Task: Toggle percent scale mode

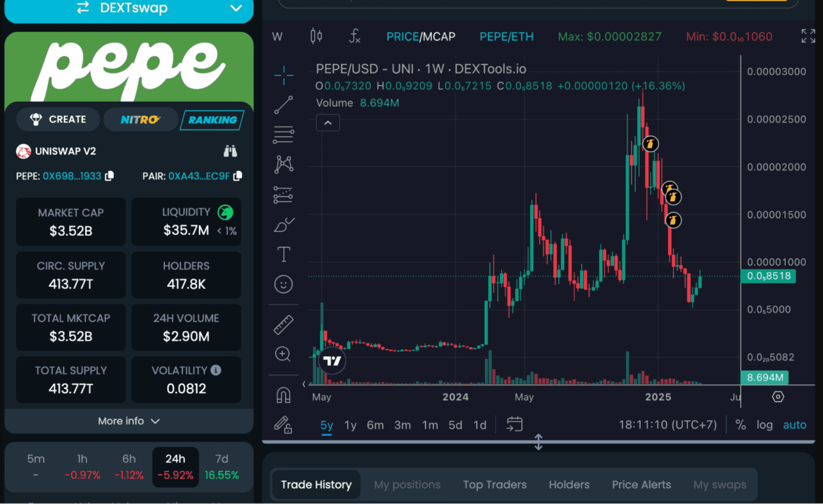Action: (740, 425)
